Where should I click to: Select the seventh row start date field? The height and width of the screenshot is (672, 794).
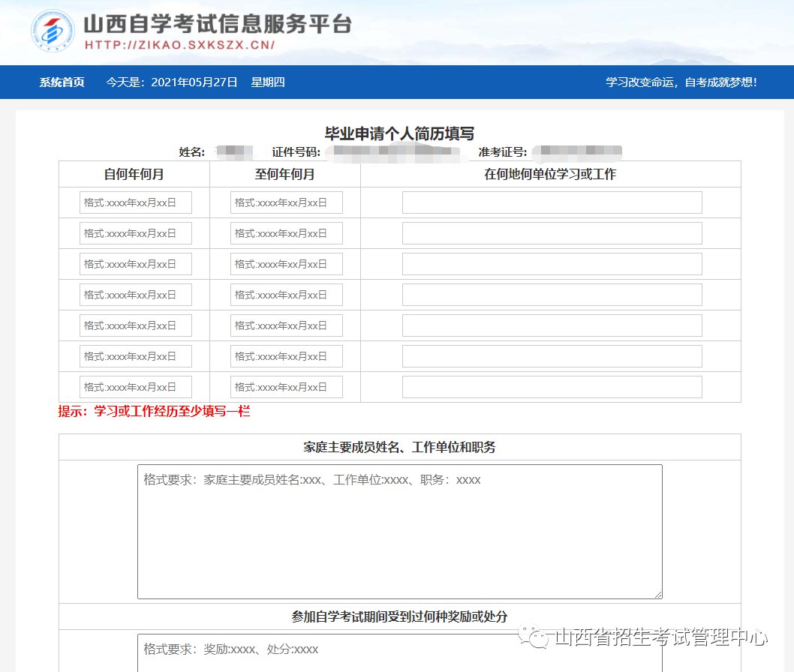pos(136,387)
